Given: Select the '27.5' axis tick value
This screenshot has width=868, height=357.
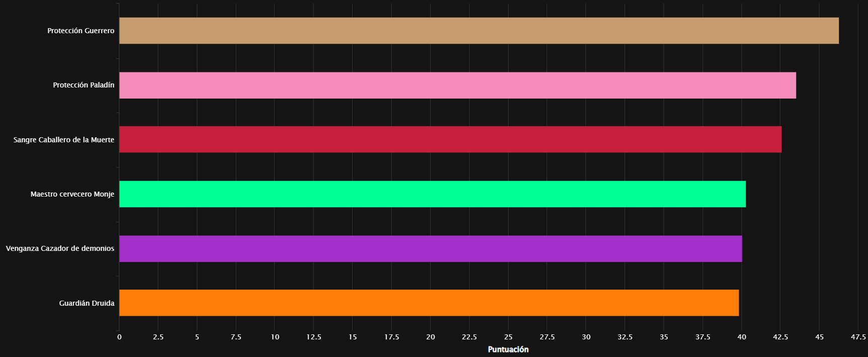Looking at the screenshot, I should [547, 337].
